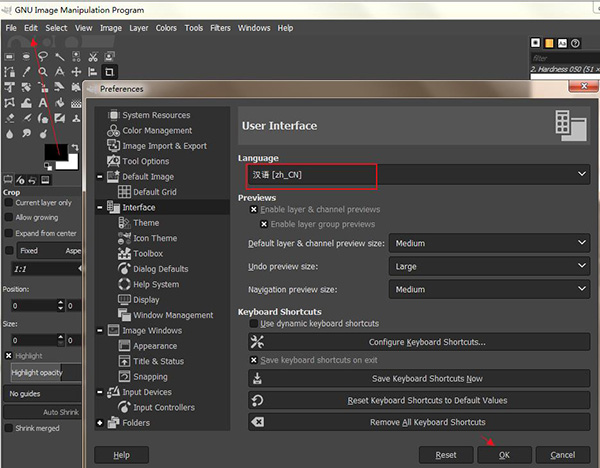Expand the Folders tree node
Image resolution: width=600 pixels, height=468 pixels.
point(100,423)
